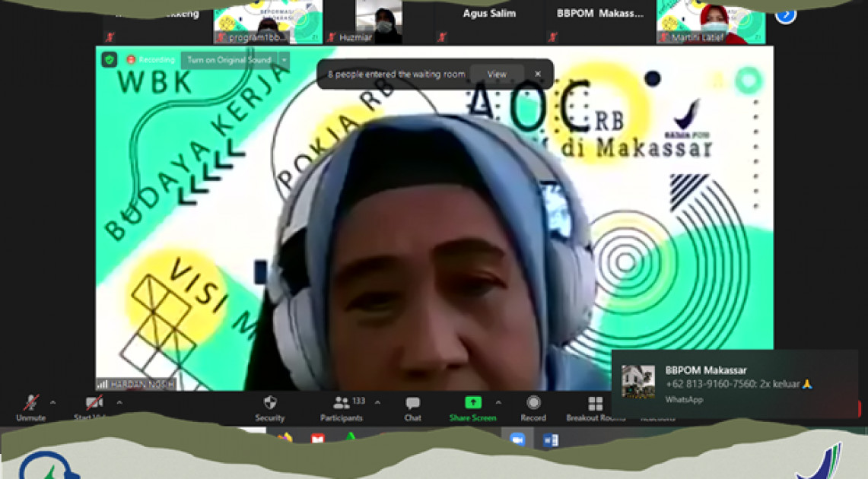Open dropdown arrow beside Original Sound button
The width and height of the screenshot is (868, 479).
pos(284,60)
